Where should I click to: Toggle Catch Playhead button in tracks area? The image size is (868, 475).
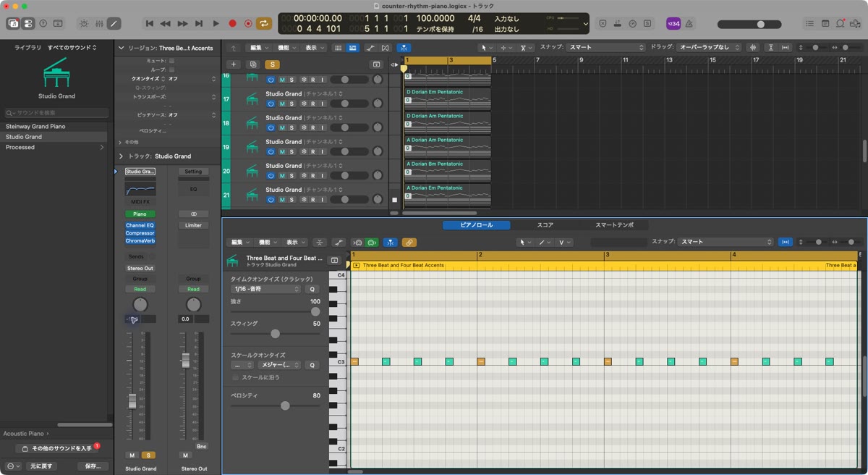(404, 48)
